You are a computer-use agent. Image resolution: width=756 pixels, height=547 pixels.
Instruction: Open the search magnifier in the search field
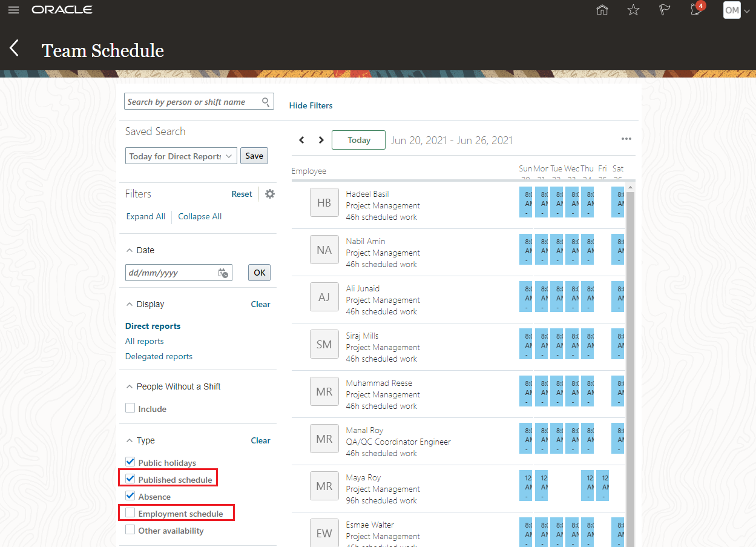click(x=266, y=101)
